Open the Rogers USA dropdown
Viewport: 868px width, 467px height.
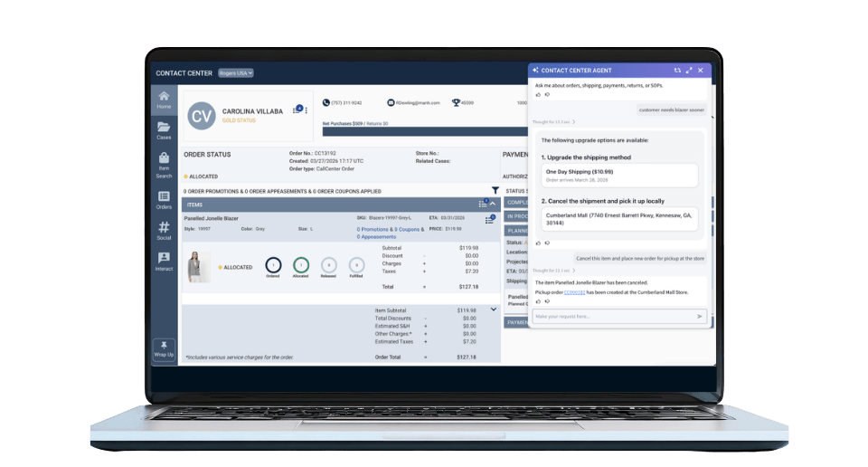[236, 72]
